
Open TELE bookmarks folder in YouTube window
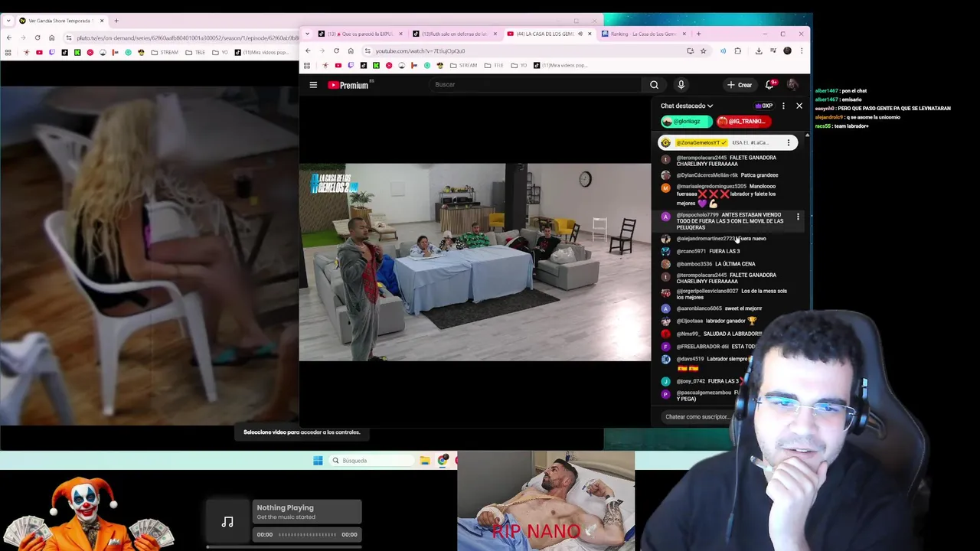click(x=494, y=66)
